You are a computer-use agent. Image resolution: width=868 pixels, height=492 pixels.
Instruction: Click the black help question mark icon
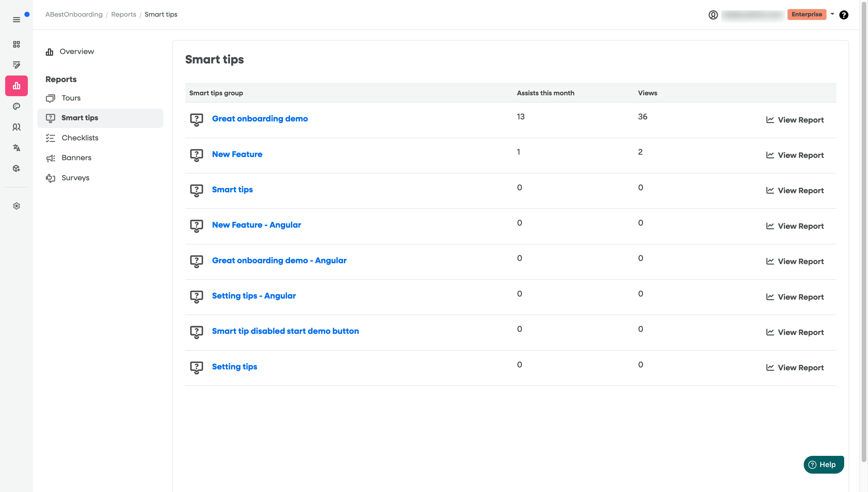tap(843, 15)
